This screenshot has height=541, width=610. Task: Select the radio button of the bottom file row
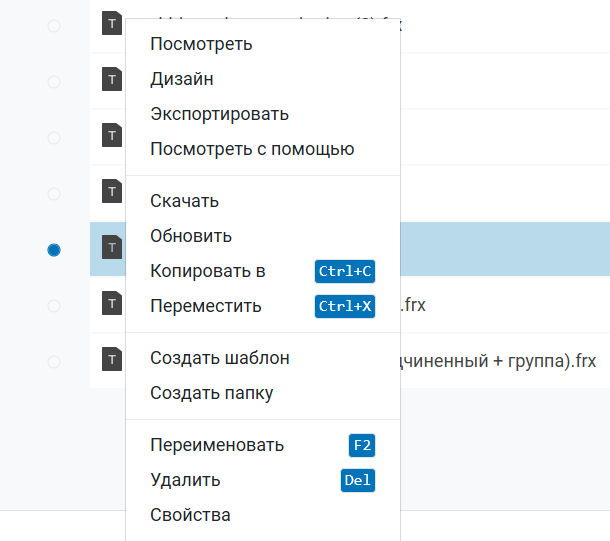pos(54,362)
